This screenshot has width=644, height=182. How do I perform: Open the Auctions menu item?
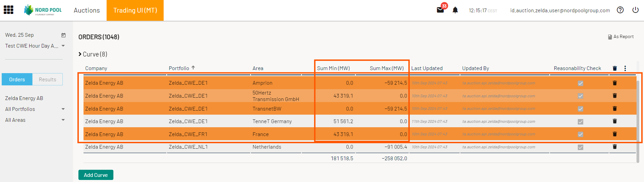pyautogui.click(x=87, y=10)
